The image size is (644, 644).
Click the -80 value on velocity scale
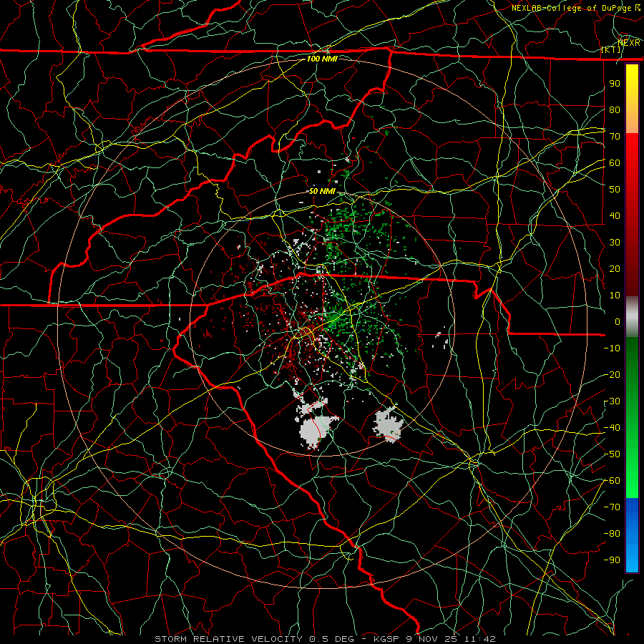coord(612,534)
